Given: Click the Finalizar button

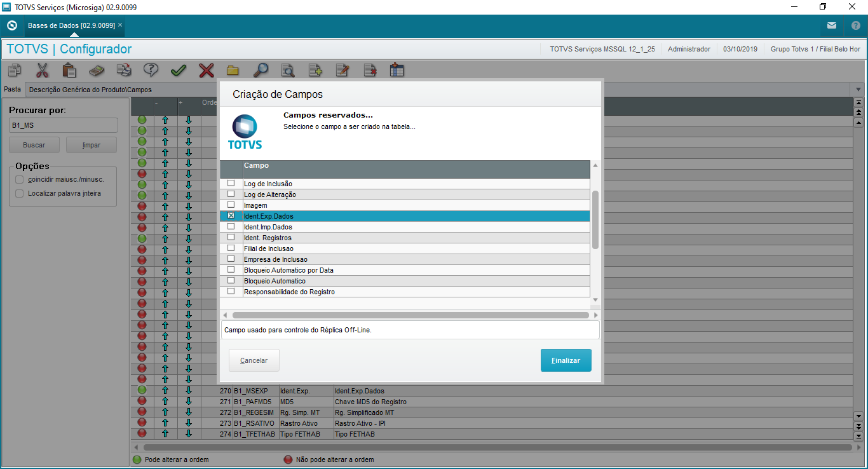Looking at the screenshot, I should pos(566,360).
